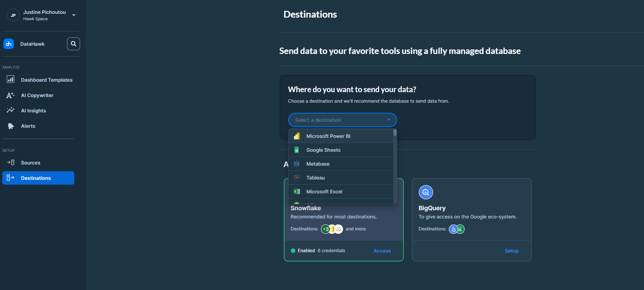Select Google Sheets option
This screenshot has height=290, width=644.
pyautogui.click(x=341, y=150)
